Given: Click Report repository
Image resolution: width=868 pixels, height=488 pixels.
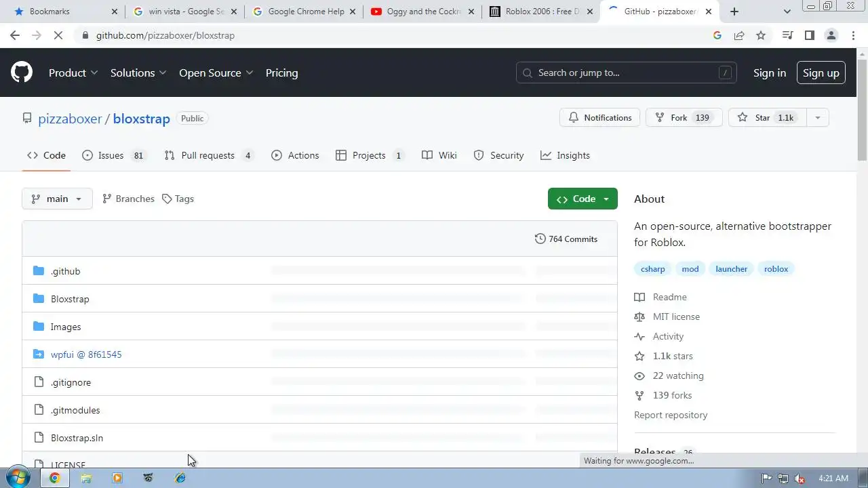Looking at the screenshot, I should pyautogui.click(x=671, y=415).
